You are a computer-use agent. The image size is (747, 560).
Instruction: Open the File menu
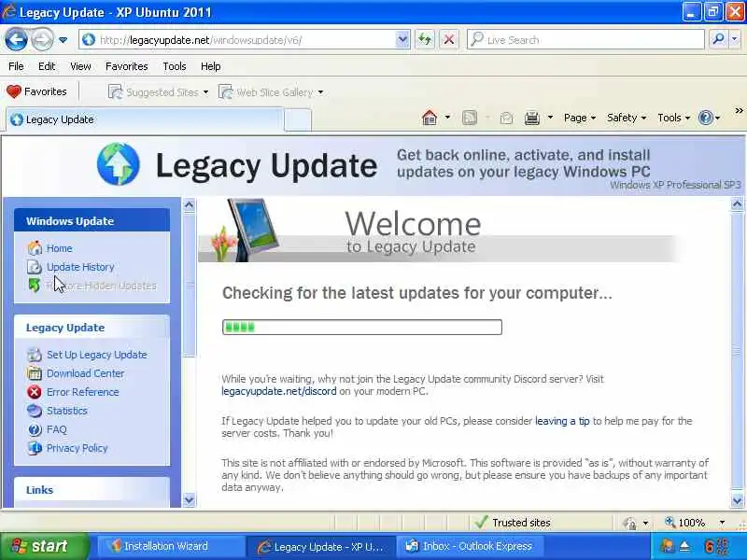[x=16, y=66]
